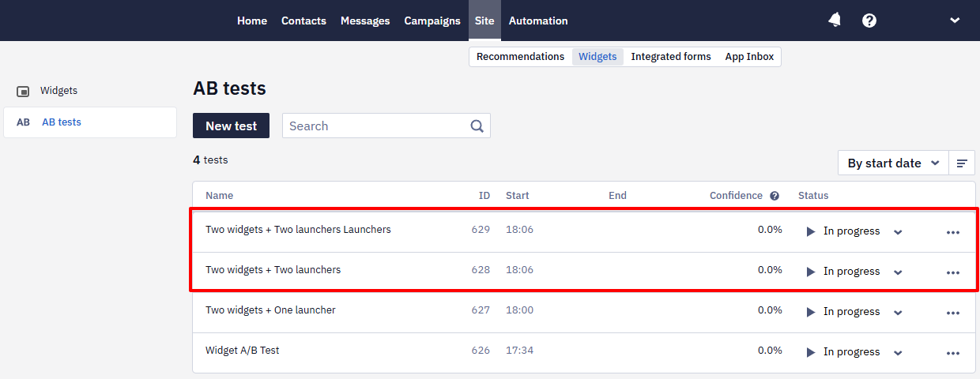The image size is (980, 379).
Task: Switch to Integrated forms tab
Action: click(x=671, y=57)
